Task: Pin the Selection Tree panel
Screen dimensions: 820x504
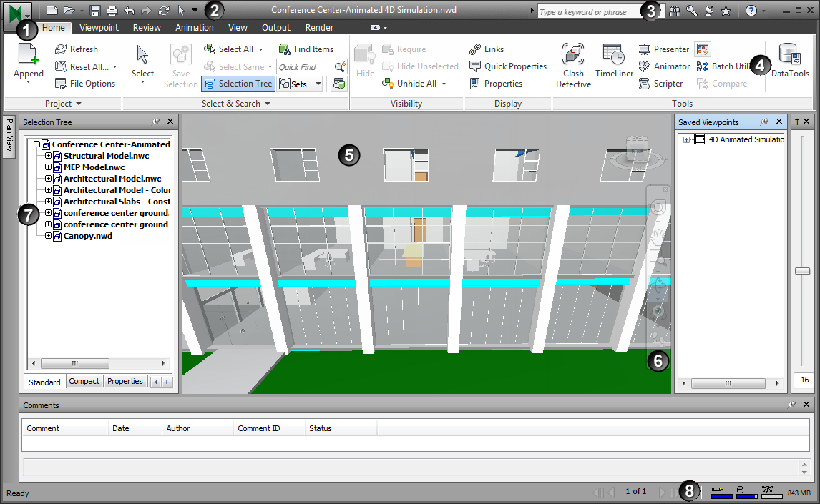Action: (x=156, y=122)
